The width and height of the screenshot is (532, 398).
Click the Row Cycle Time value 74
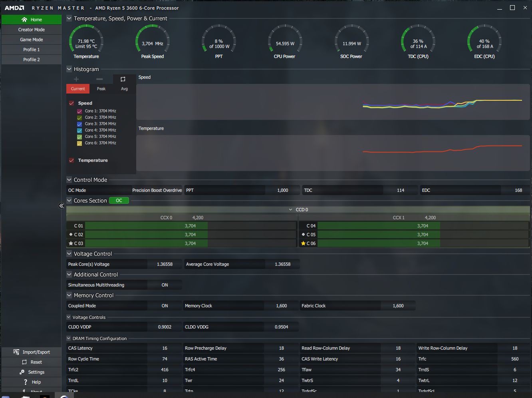[x=165, y=359]
